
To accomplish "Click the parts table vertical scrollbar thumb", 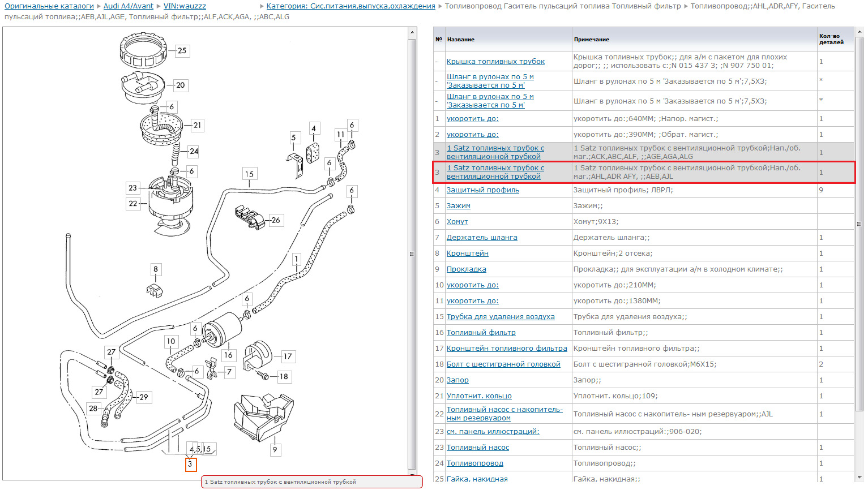I will coord(859,223).
